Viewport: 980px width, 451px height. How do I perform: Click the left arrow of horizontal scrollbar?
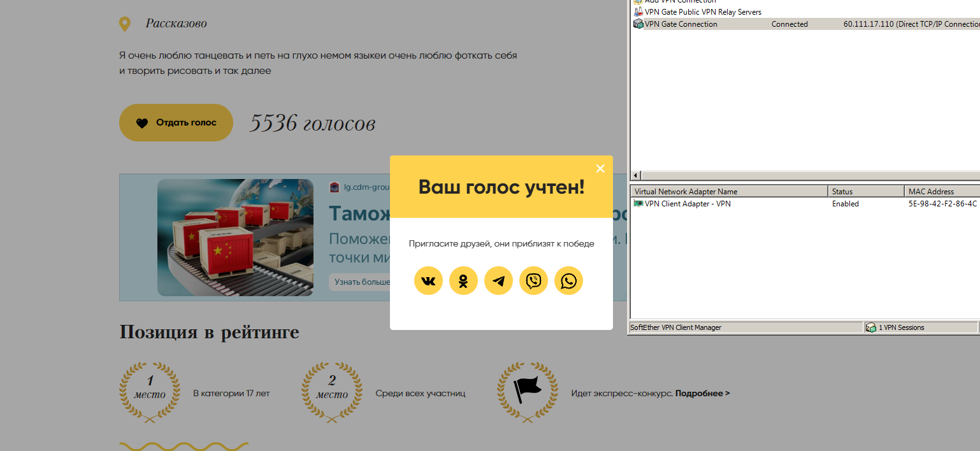pyautogui.click(x=636, y=175)
